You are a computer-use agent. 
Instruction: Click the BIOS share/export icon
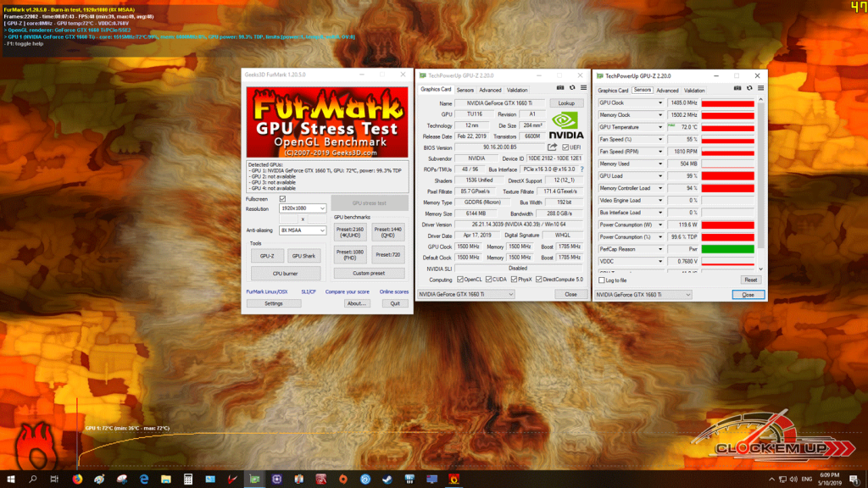552,147
